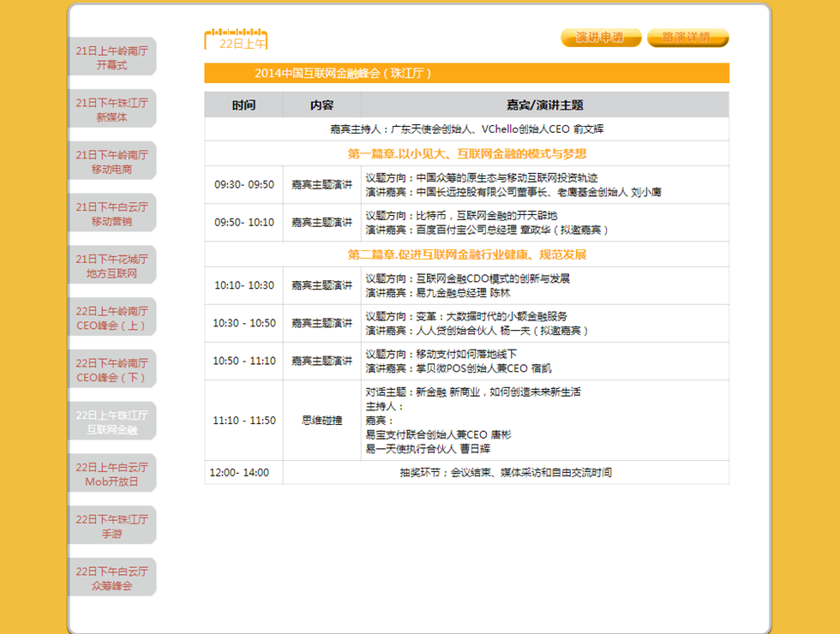Click the 大数据时代的小额金融服务 topic line
The height and width of the screenshot is (634, 840).
[466, 316]
